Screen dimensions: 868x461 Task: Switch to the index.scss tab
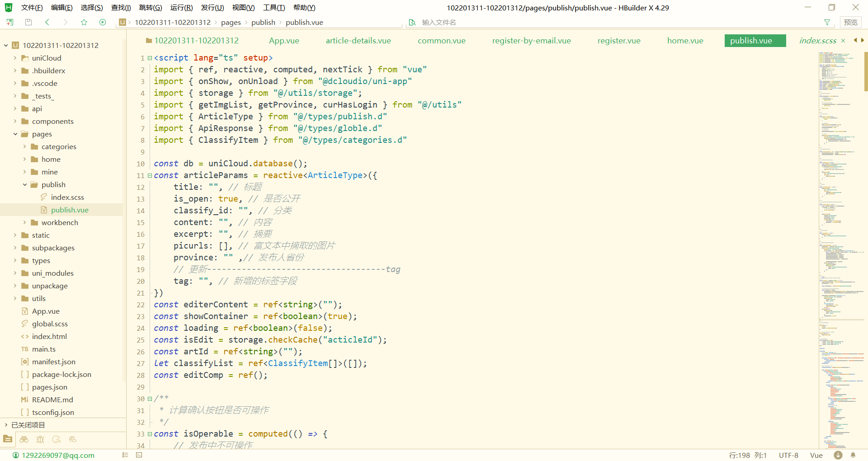818,41
